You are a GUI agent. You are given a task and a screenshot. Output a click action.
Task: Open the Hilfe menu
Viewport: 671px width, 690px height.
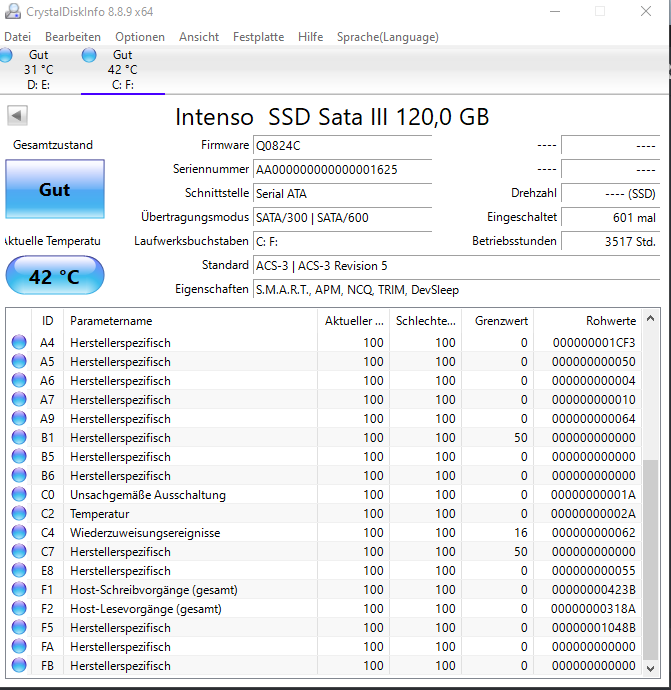(x=310, y=37)
